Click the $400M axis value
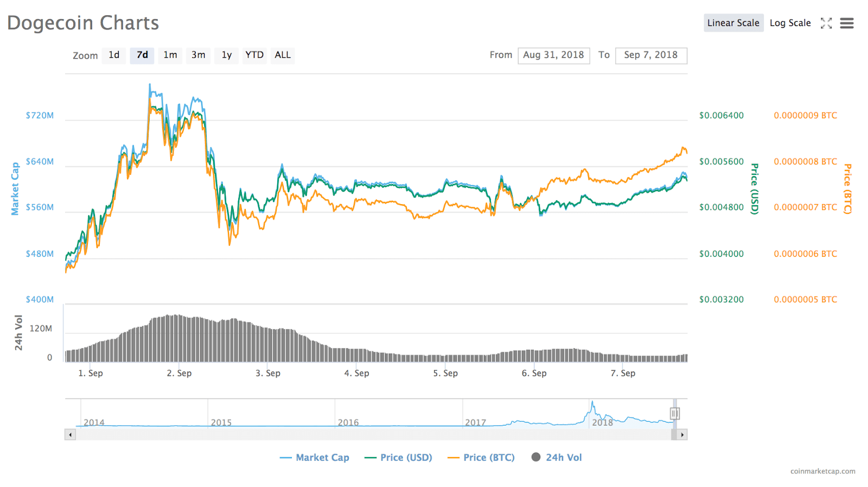 40,300
